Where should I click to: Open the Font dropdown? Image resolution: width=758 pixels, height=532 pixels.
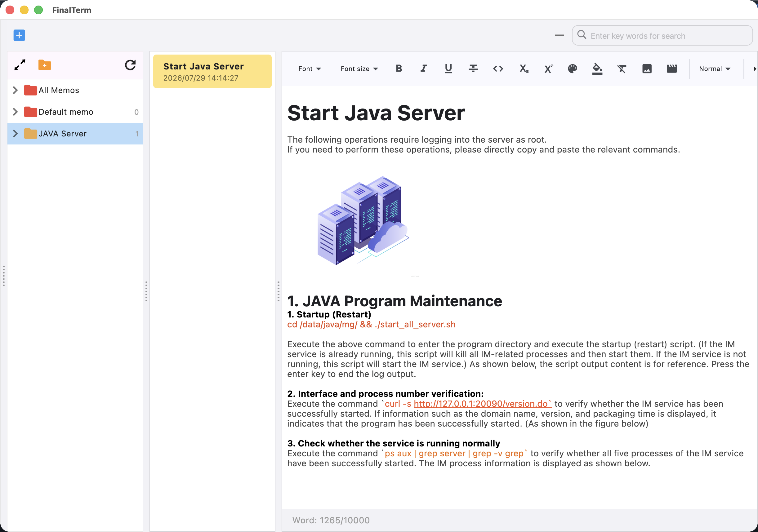click(309, 69)
